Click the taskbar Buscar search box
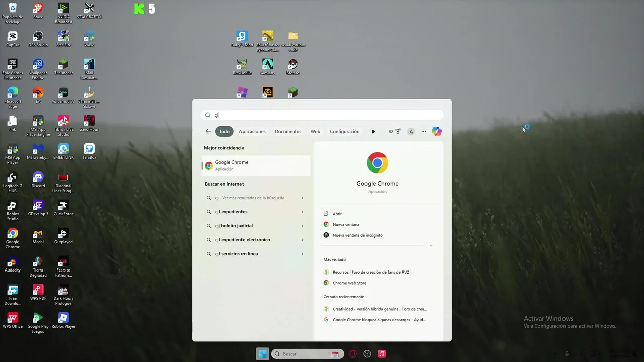 point(307,354)
